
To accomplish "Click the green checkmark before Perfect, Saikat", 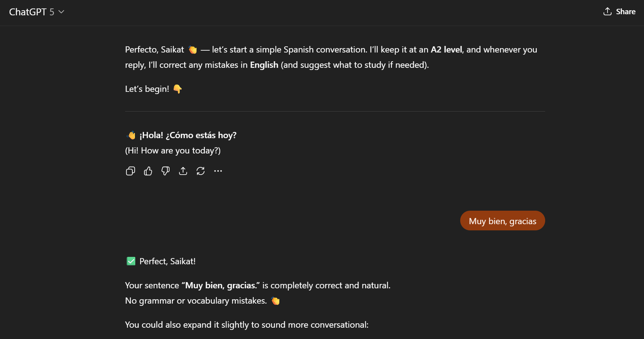I will click(130, 261).
